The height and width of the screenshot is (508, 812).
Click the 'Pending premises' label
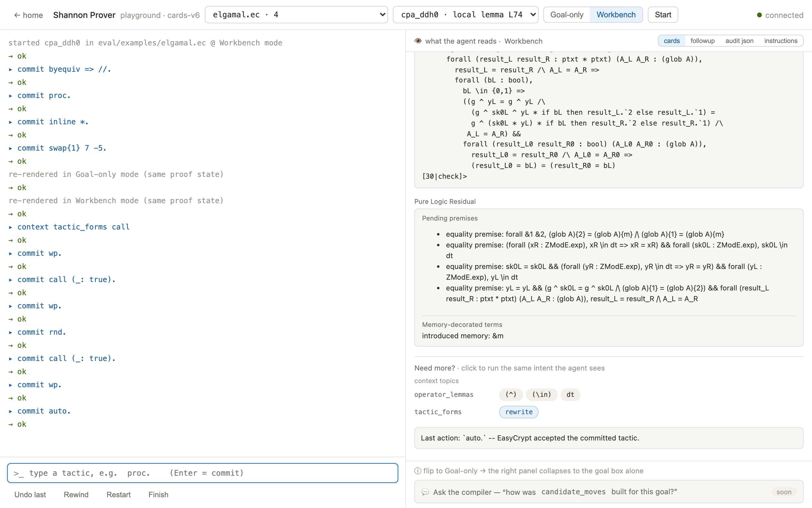coord(450,218)
